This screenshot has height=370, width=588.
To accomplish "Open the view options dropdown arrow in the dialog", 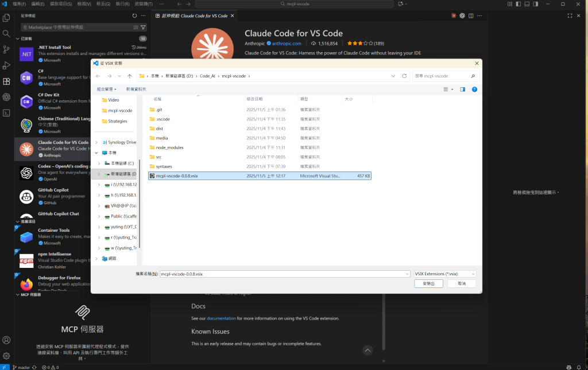I will (x=452, y=89).
